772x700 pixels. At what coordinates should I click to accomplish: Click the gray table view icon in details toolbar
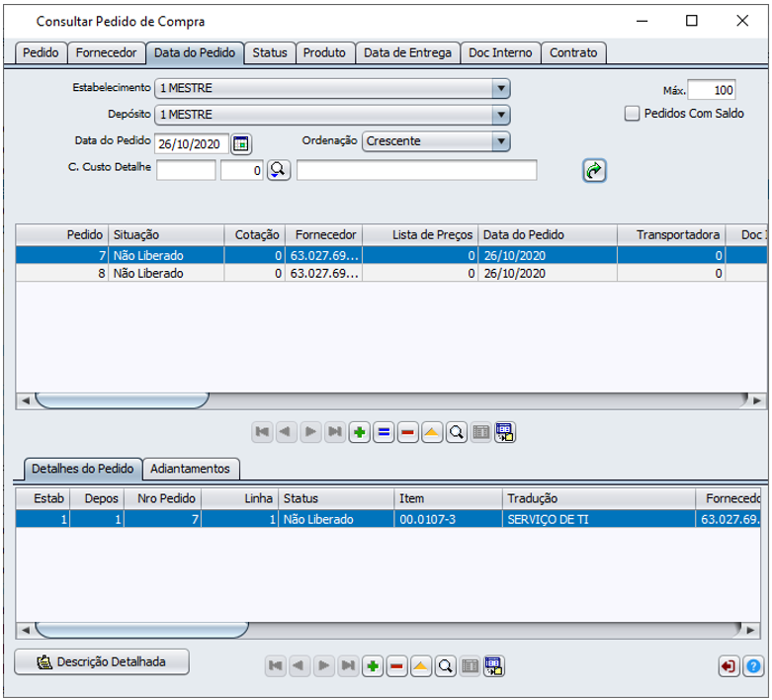470,666
